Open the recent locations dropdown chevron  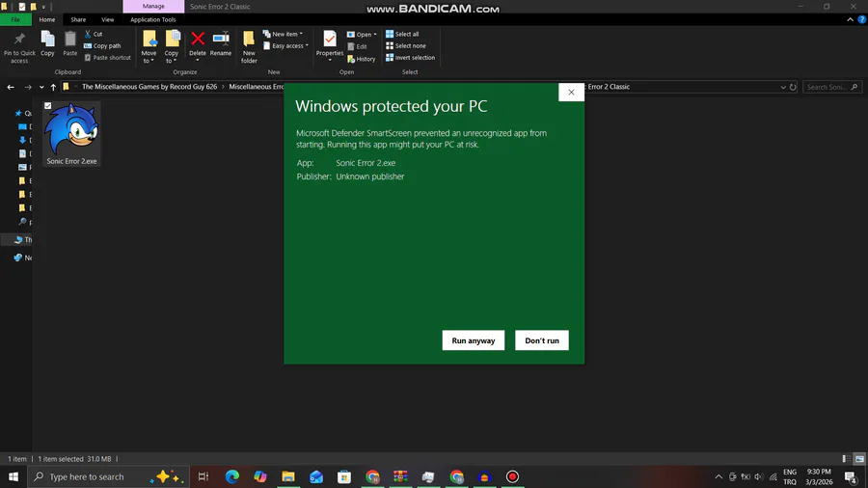[x=41, y=87]
